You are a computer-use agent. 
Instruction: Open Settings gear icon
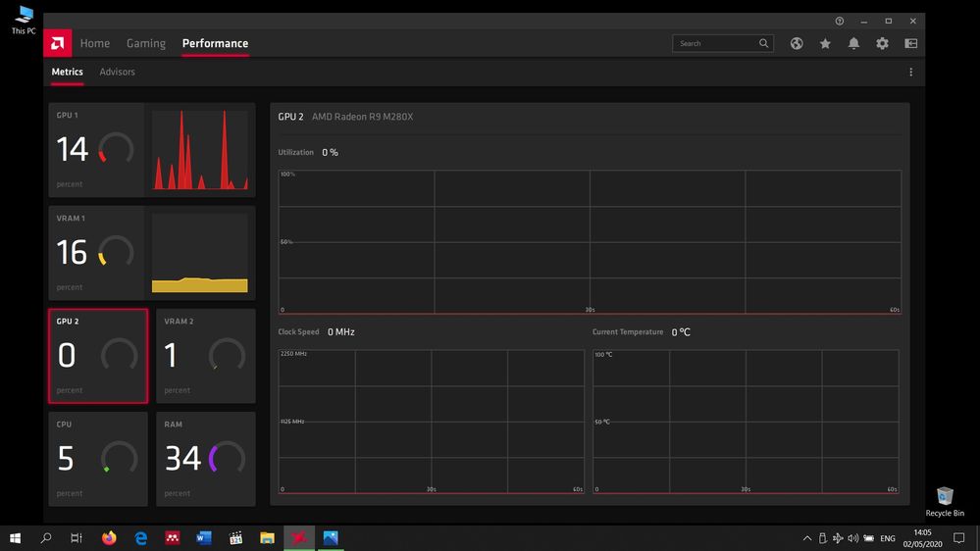[882, 43]
